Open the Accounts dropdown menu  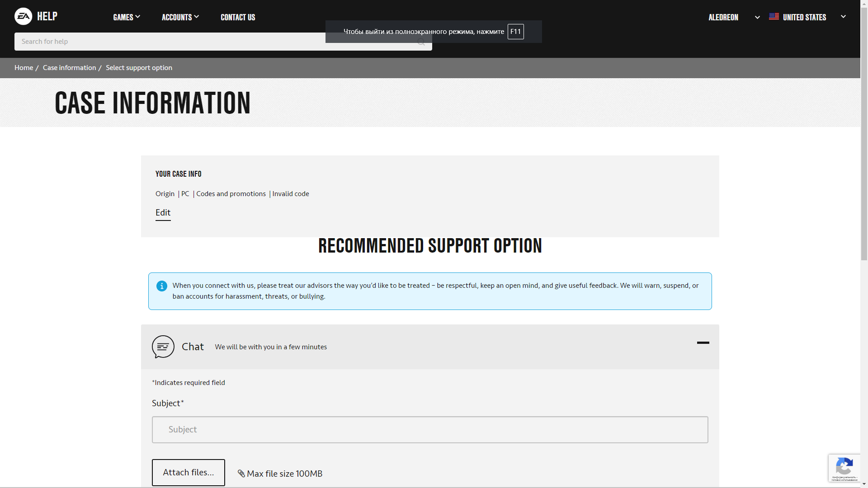point(180,17)
